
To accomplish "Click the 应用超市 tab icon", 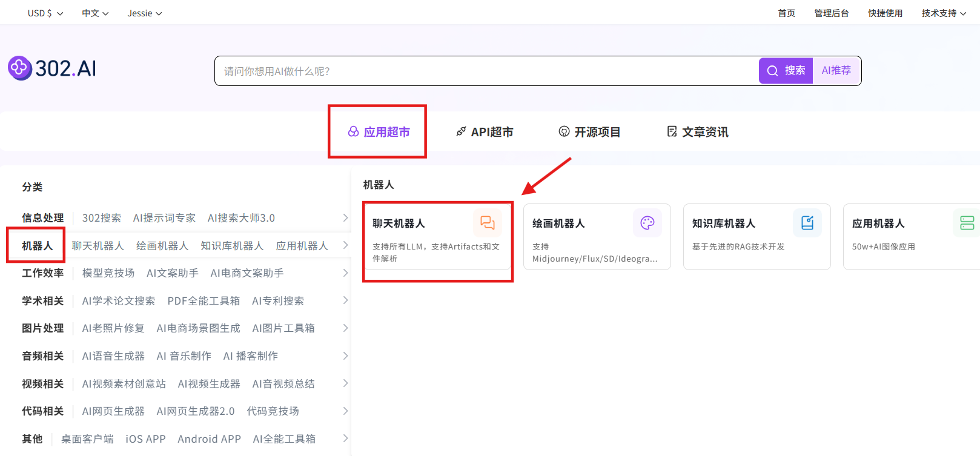I will tap(353, 131).
